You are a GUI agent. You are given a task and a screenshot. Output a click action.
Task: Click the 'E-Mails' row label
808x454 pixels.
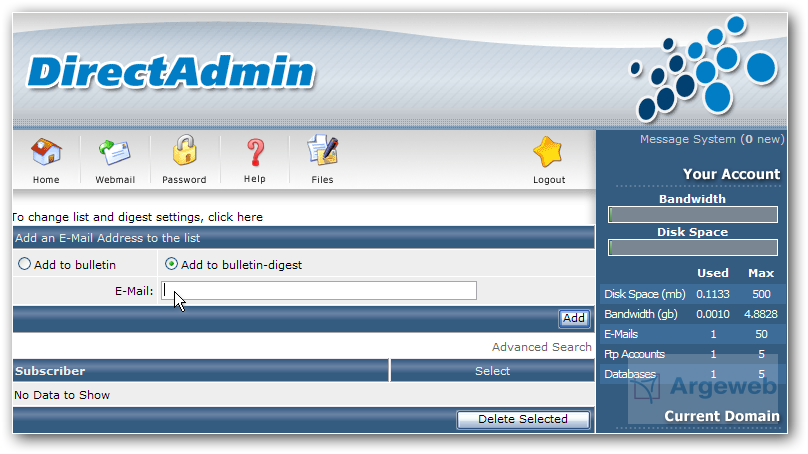point(621,334)
